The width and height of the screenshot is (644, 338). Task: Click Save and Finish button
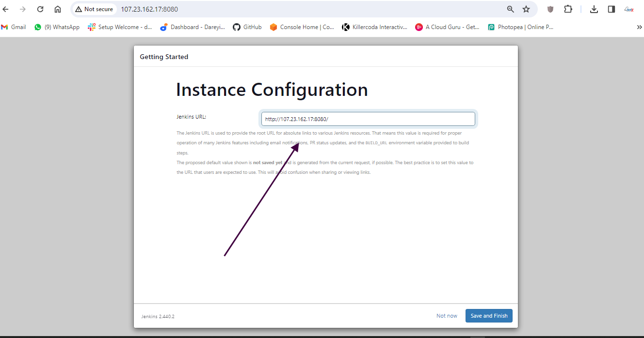(489, 316)
